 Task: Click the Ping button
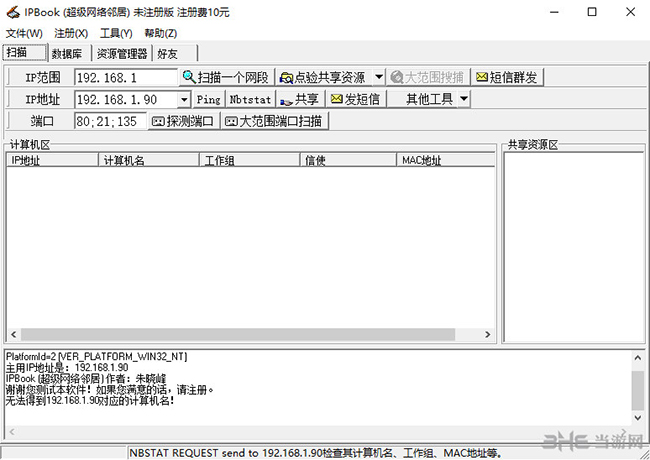[x=209, y=99]
